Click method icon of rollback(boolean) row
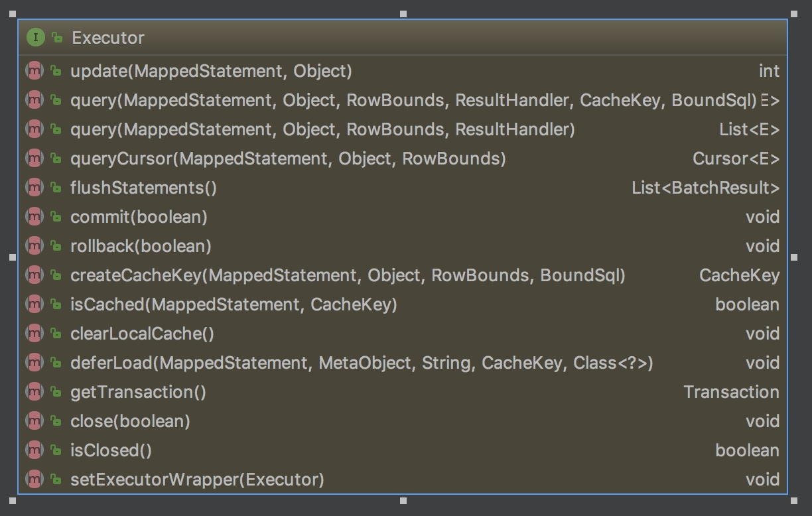Image resolution: width=812 pixels, height=516 pixels. [34, 246]
